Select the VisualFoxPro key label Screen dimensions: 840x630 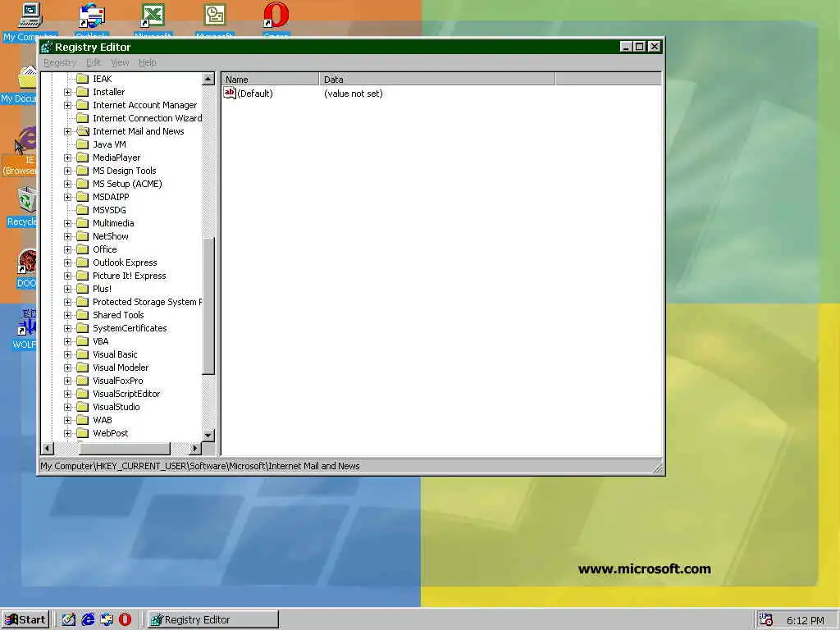pyautogui.click(x=118, y=381)
